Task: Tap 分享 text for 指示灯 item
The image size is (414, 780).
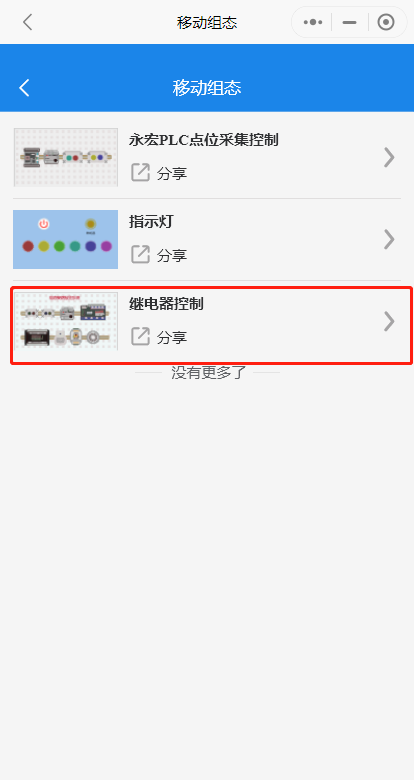Action: [172, 256]
